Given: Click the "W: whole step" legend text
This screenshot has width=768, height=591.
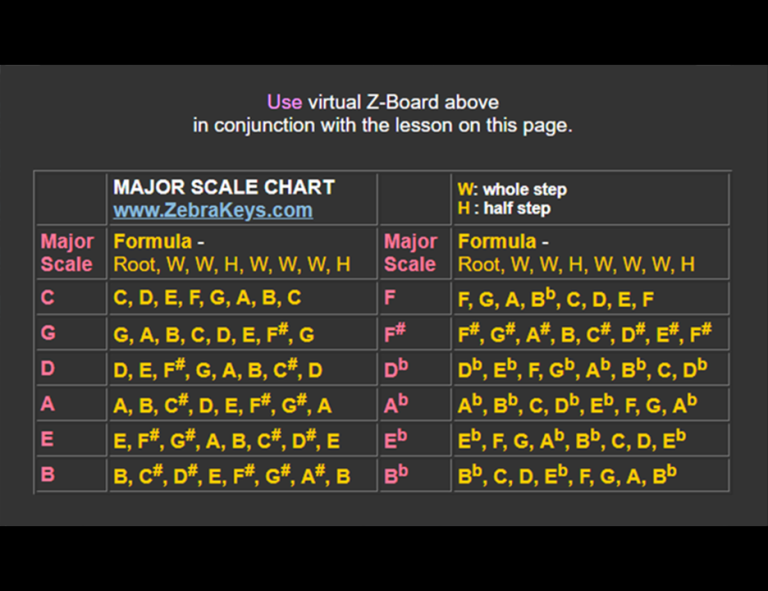Looking at the screenshot, I should tap(511, 189).
